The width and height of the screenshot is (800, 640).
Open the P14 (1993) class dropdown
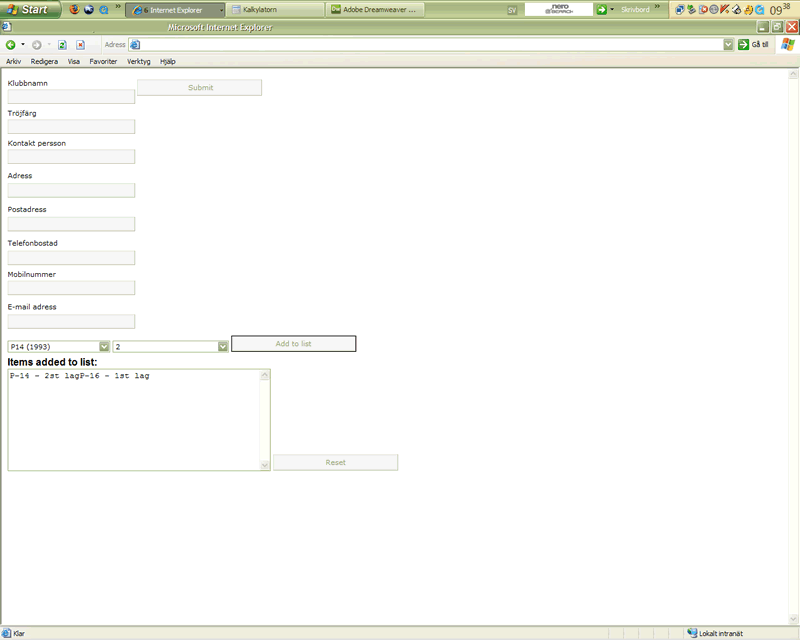coord(59,347)
